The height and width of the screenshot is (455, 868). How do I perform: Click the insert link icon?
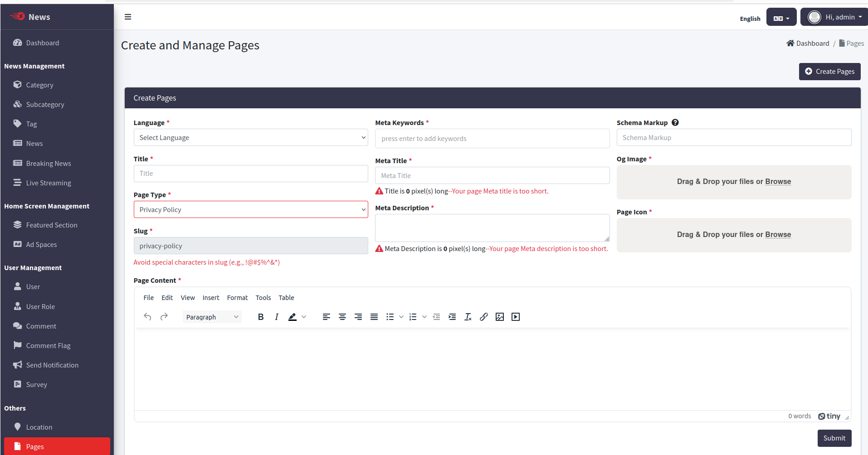coord(484,317)
